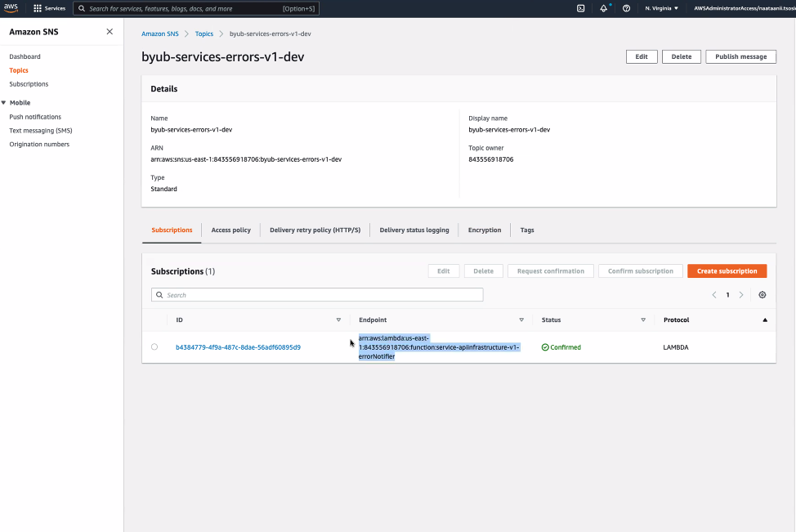Go to next subscriptions page
The height and width of the screenshot is (532, 796).
point(741,295)
